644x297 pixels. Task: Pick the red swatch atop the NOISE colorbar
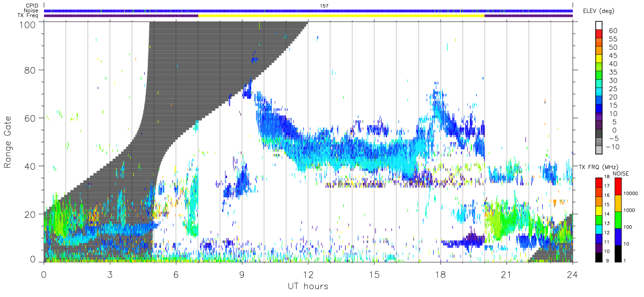[x=618, y=186]
